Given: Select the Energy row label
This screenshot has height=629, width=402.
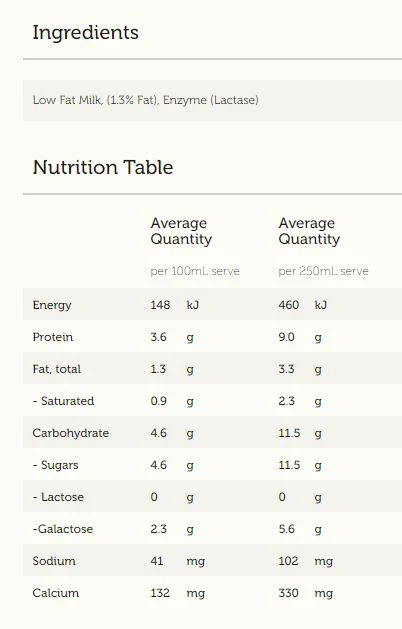Looking at the screenshot, I should (x=52, y=305).
